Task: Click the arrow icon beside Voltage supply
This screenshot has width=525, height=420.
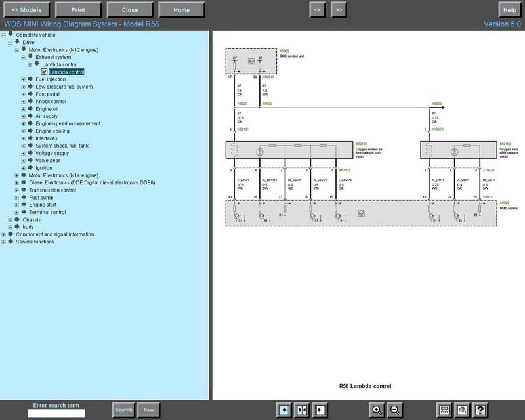Action: point(30,153)
